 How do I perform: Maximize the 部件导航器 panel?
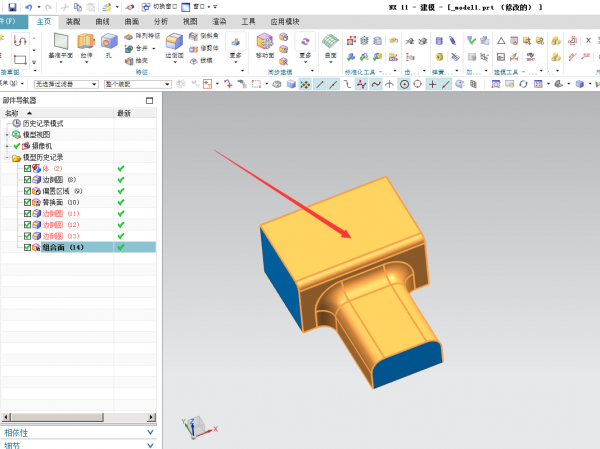tap(149, 100)
